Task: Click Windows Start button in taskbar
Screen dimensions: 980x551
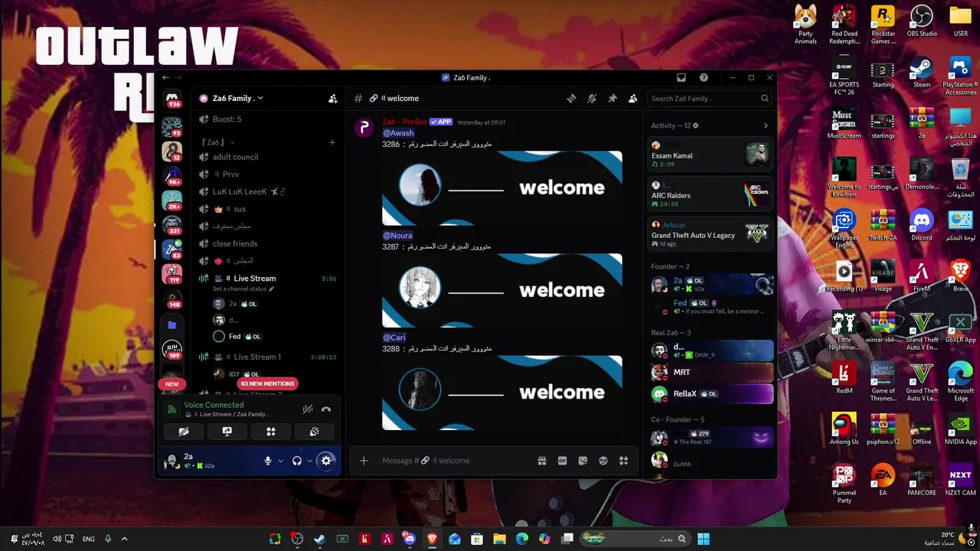Action: point(704,539)
